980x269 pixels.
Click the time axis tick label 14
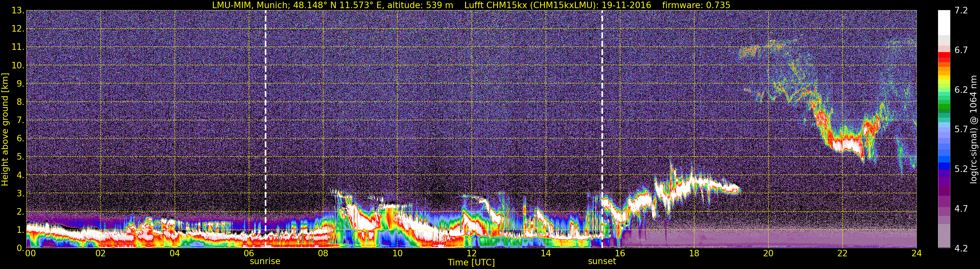tap(545, 253)
